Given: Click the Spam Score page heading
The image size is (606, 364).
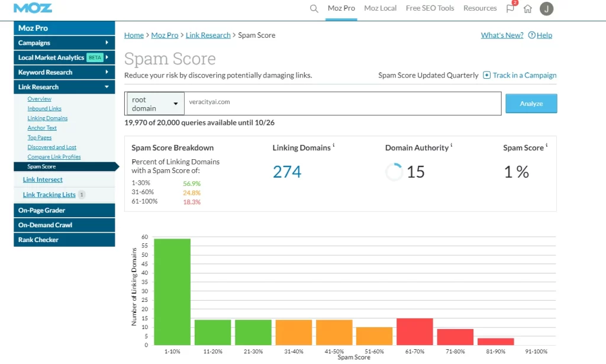Looking at the screenshot, I should [170, 59].
